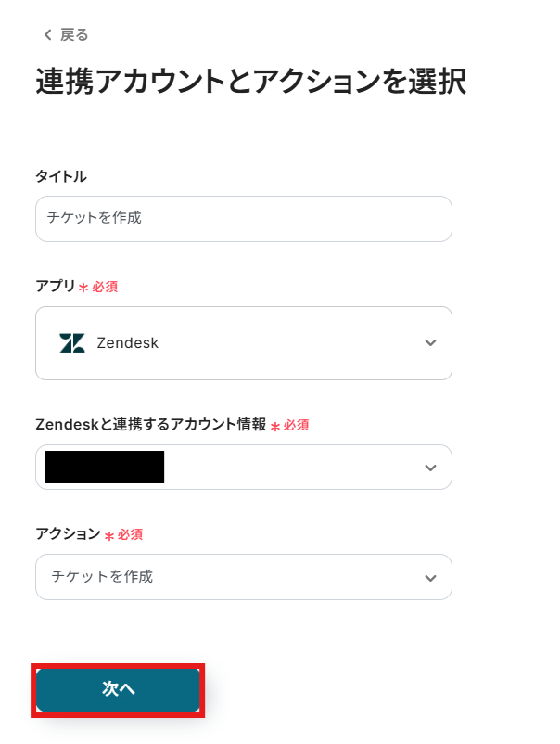The width and height of the screenshot is (560, 744).
Task: Select the Zendesk app name text
Action: pos(128,343)
